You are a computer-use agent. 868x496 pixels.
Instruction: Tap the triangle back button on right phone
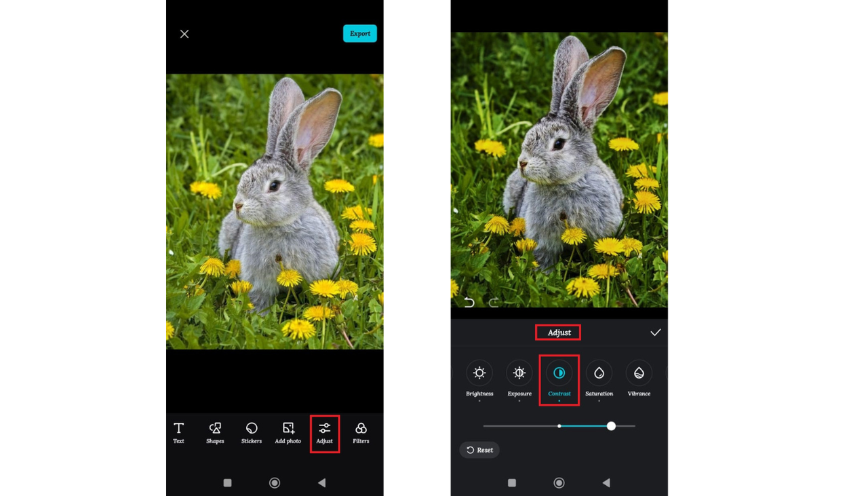tap(606, 483)
